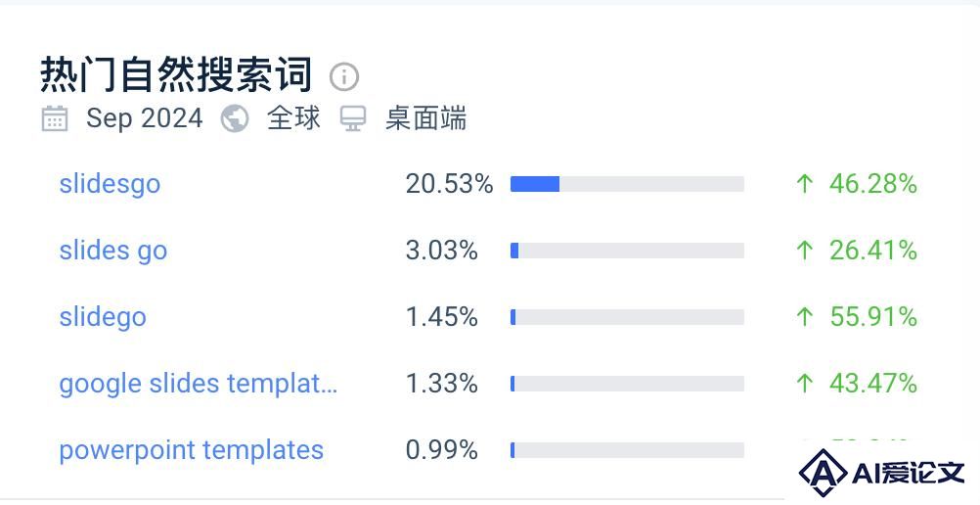Click the green up arrow beside 46.28%
The width and height of the screenshot is (980, 505).
(805, 184)
